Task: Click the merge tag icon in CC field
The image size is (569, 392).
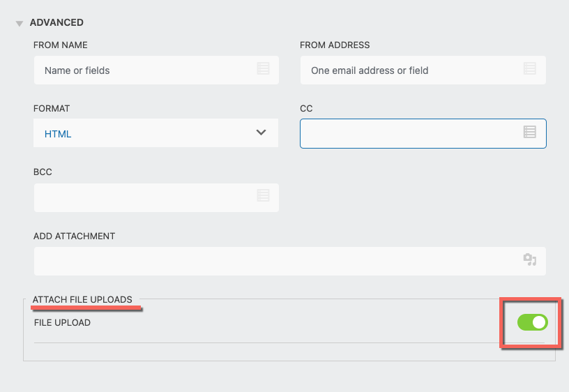Action: pyautogui.click(x=530, y=132)
